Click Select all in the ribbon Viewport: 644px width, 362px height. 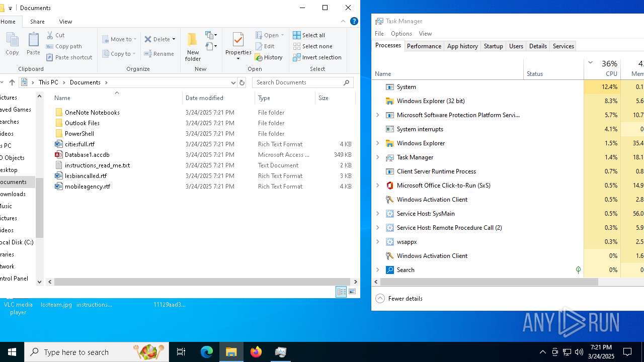(309, 35)
